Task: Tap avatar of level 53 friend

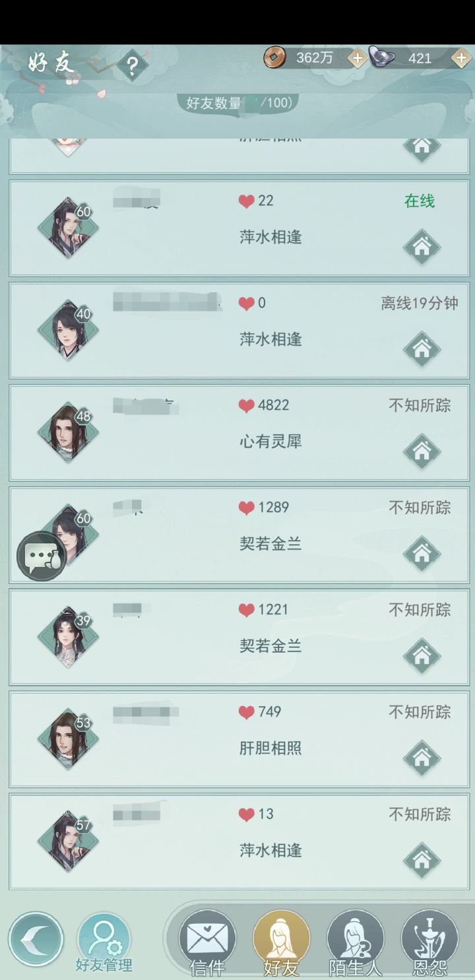Action: 67,740
